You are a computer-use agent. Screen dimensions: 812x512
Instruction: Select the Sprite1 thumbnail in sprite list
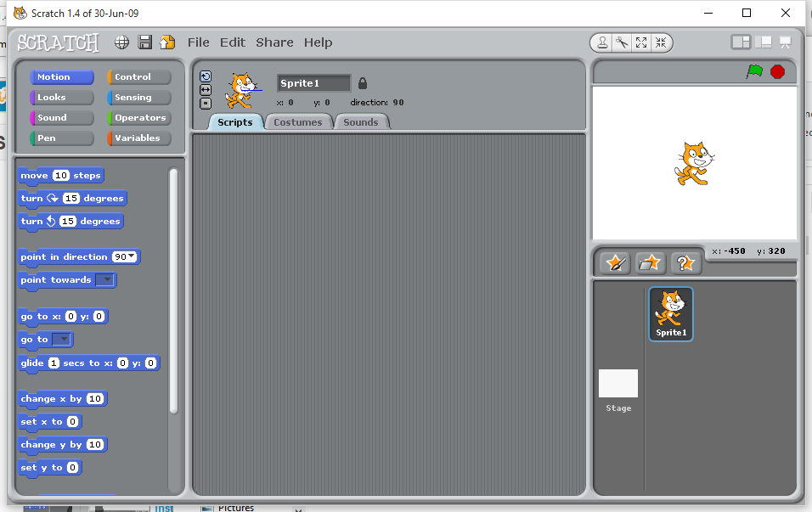pos(671,313)
